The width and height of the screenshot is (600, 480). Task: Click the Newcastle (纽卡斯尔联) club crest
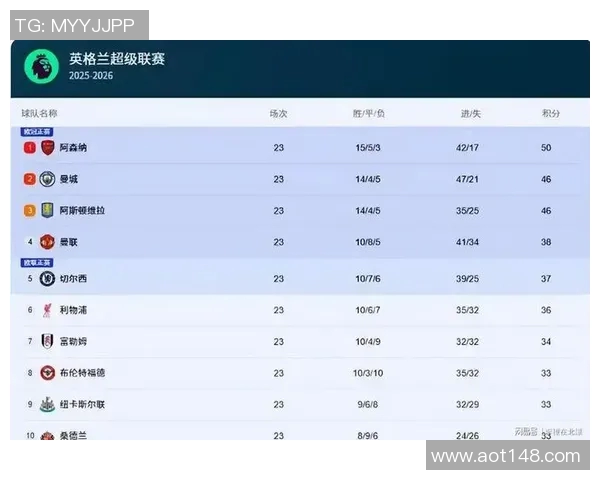(47, 405)
